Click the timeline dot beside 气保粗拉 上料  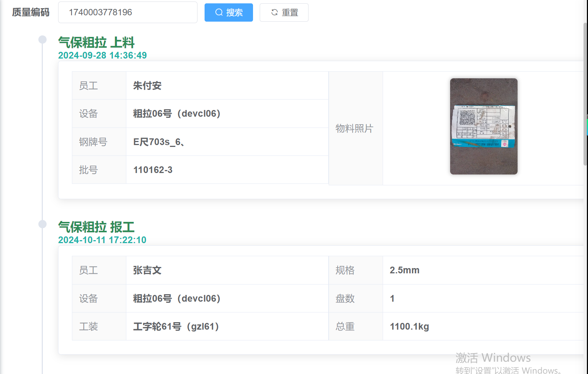pos(42,40)
